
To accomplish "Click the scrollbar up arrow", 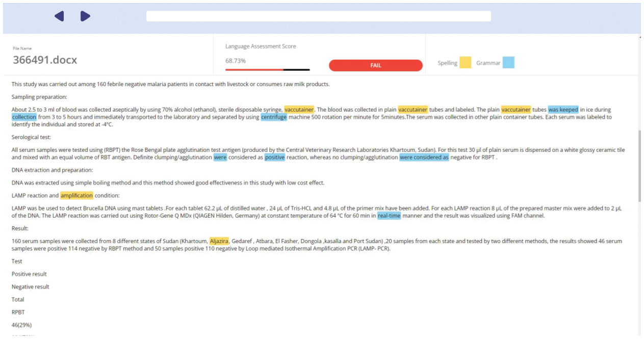I will pos(640,37).
